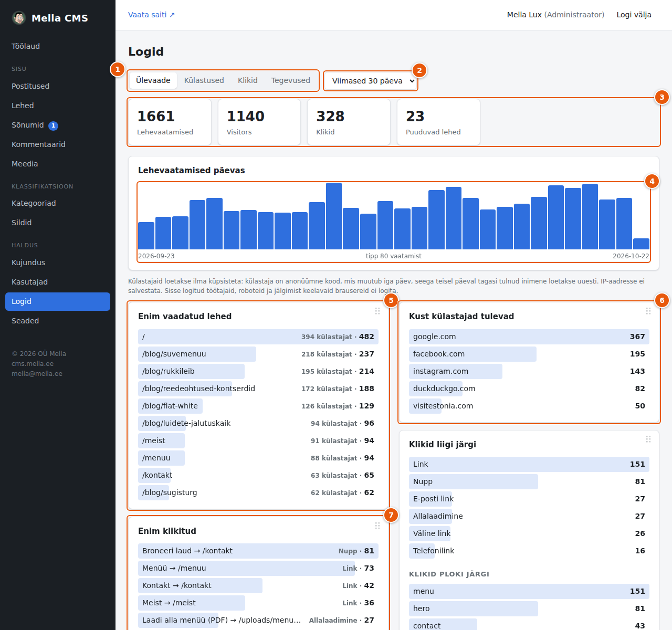Click the 1661 Lehevaatamised stat card
The width and height of the screenshot is (672, 630).
click(x=170, y=122)
